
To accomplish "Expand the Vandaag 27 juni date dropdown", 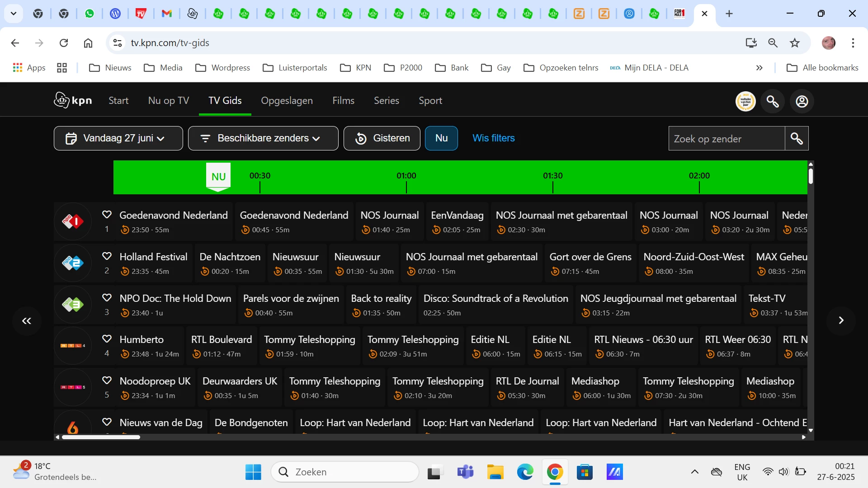I will (x=118, y=138).
